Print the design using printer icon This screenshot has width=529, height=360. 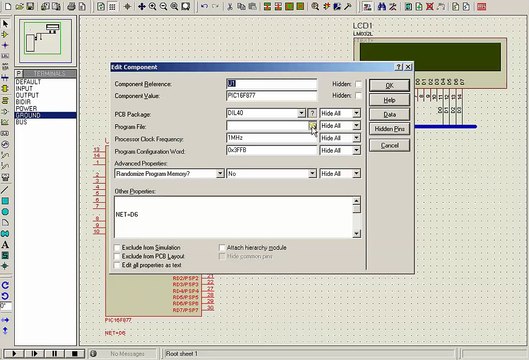(x=71, y=6)
